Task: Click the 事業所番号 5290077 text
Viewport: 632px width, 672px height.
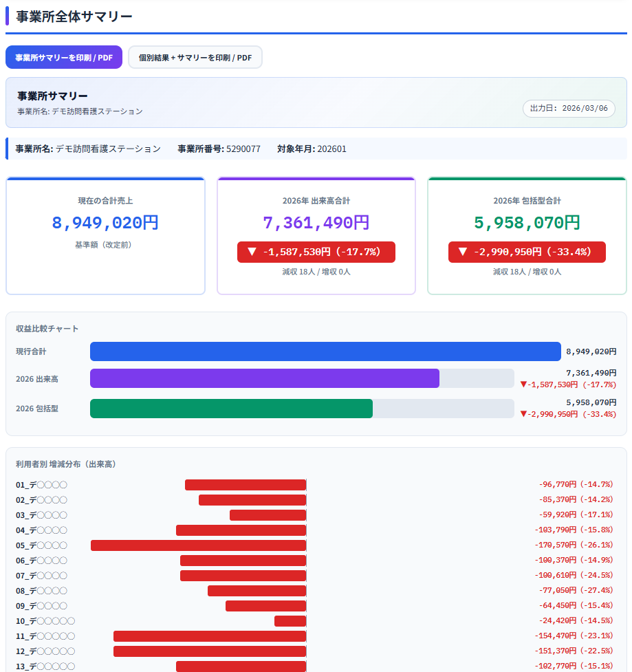Action: (219, 149)
